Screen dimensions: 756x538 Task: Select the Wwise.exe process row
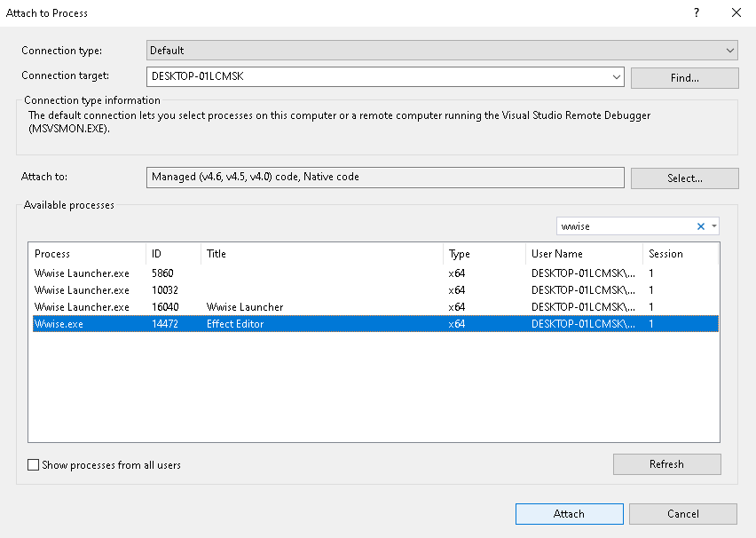375,324
